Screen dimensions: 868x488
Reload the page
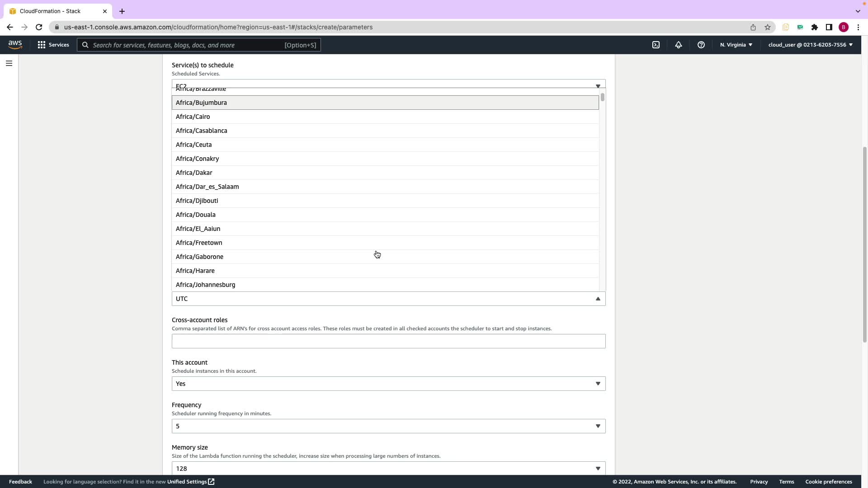coord(39,27)
